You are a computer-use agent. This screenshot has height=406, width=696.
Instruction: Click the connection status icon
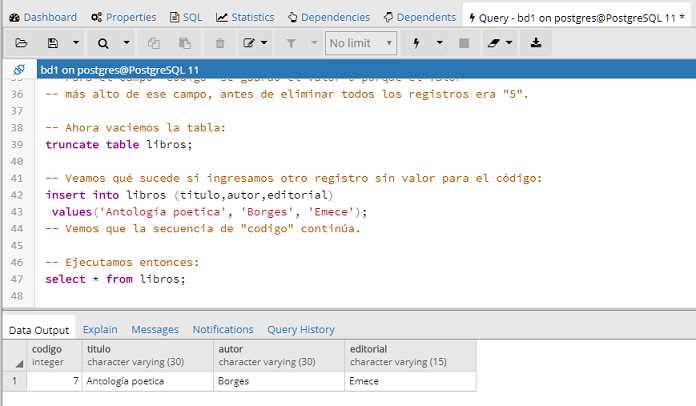point(19,70)
